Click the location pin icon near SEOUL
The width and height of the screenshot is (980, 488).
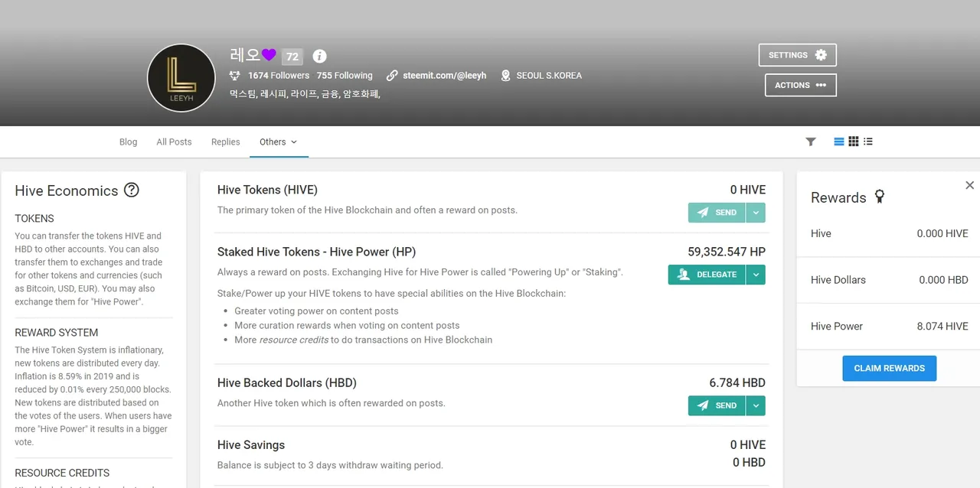(x=505, y=76)
